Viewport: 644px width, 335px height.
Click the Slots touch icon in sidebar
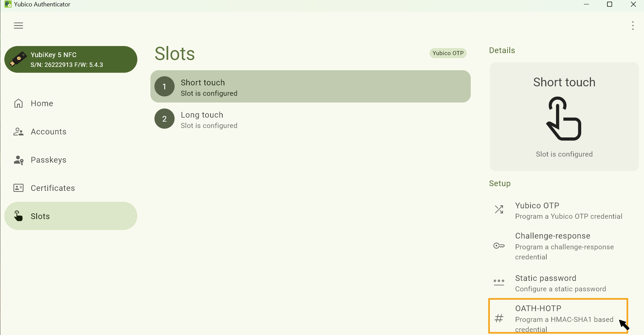[18, 216]
